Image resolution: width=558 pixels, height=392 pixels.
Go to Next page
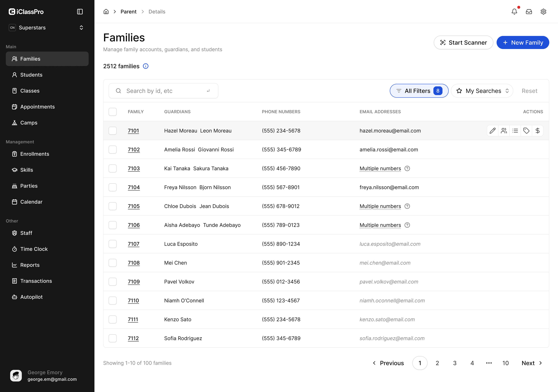(x=532, y=363)
